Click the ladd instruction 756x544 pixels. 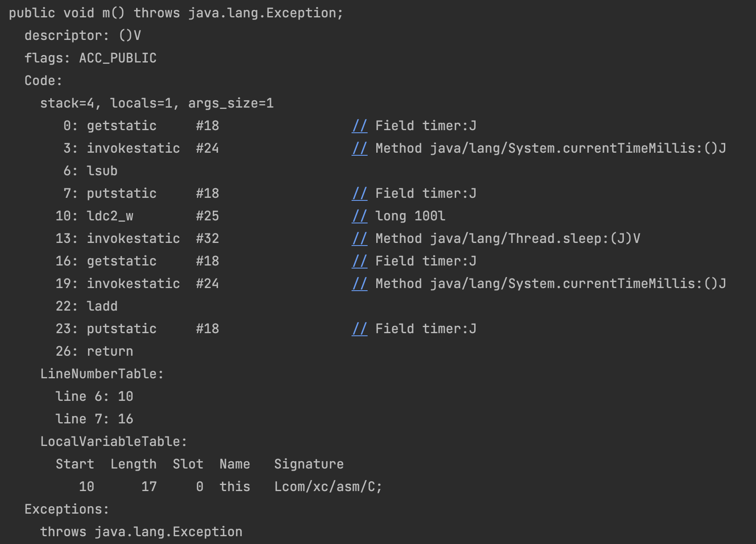102,306
